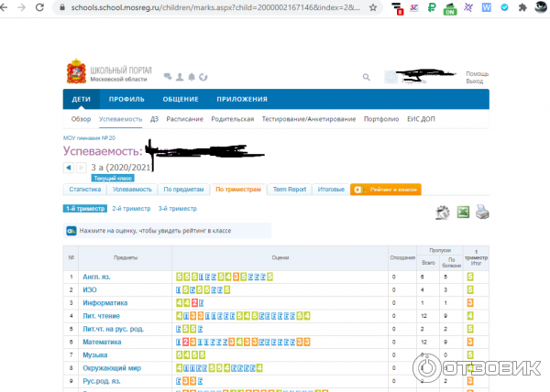Click the printer icon above the table
The image size is (550, 392).
[x=482, y=212]
